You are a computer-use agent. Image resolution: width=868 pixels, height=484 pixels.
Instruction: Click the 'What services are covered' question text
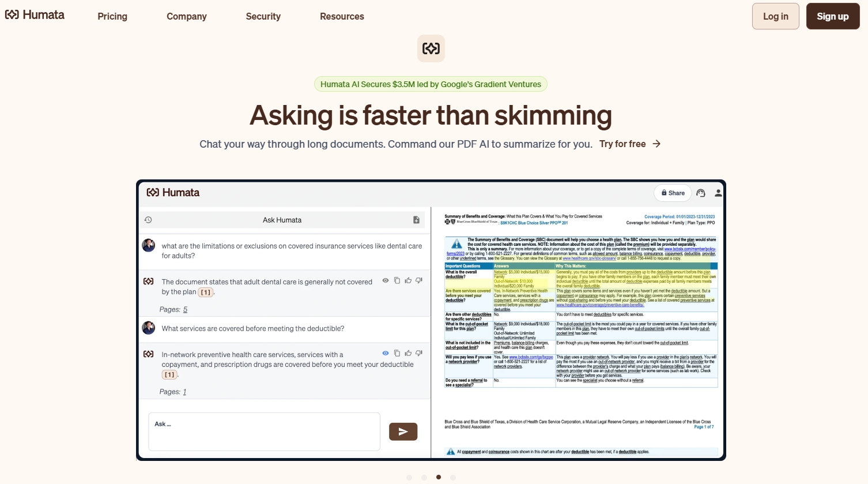253,328
